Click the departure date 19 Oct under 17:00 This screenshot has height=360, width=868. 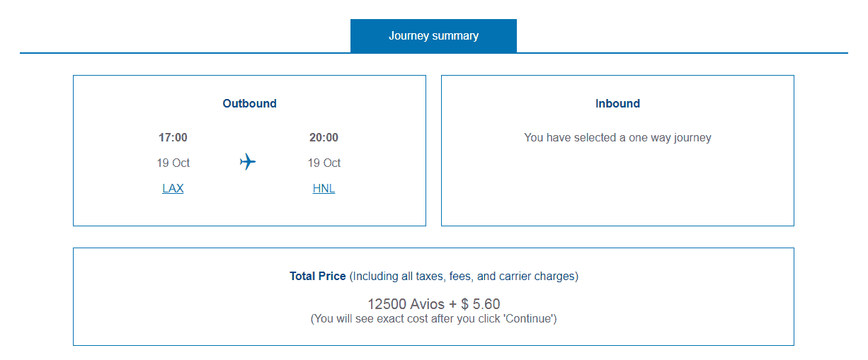click(x=173, y=163)
